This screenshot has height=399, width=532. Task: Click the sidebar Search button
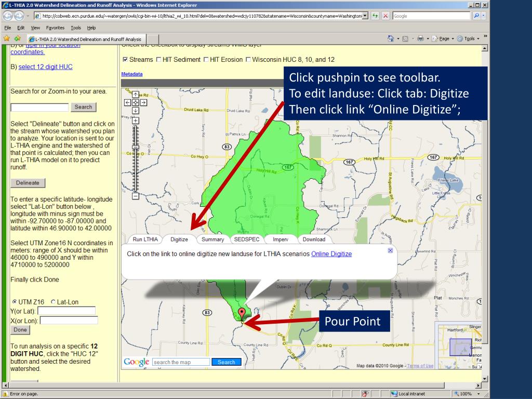[84, 107]
